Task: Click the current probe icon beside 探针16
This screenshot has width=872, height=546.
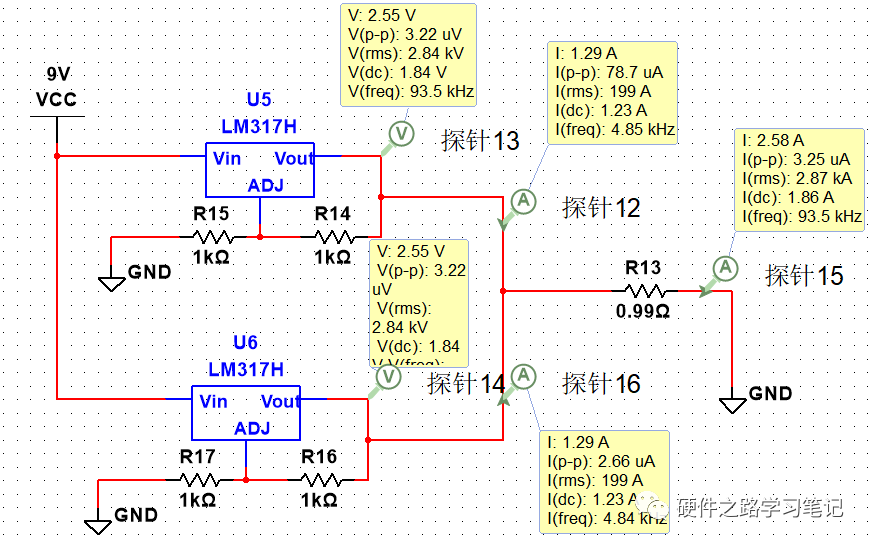Action: click(522, 376)
